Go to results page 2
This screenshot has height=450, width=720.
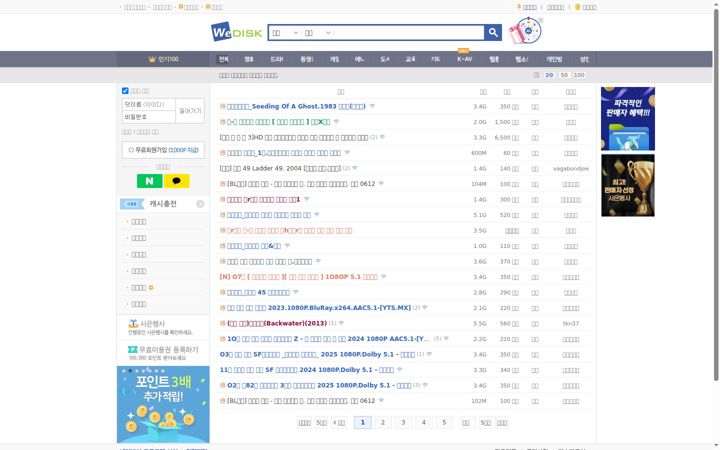click(x=383, y=422)
